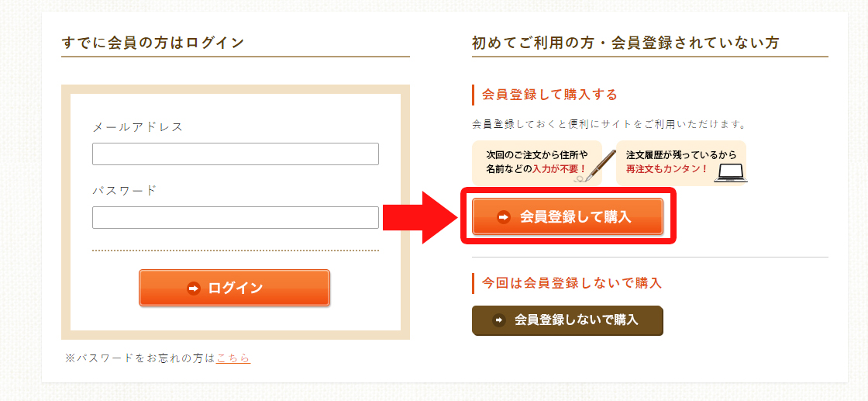The width and height of the screenshot is (868, 401).
Task: Submit with the orange ログイン button
Action: [234, 288]
